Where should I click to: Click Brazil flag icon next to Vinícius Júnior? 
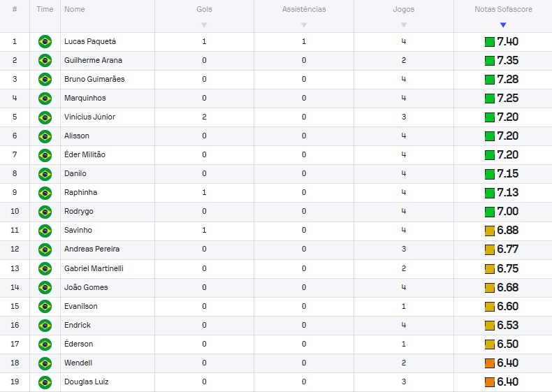45,117
